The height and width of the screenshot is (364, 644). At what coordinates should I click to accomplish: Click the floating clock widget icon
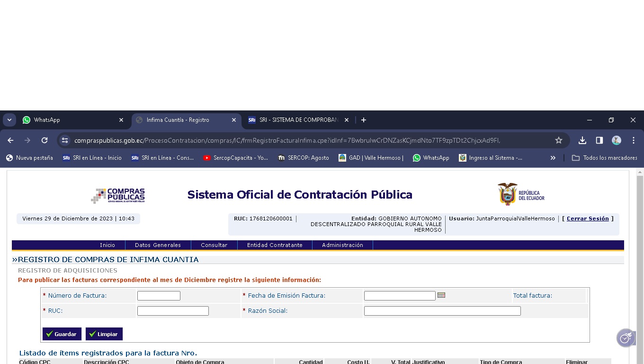click(625, 338)
